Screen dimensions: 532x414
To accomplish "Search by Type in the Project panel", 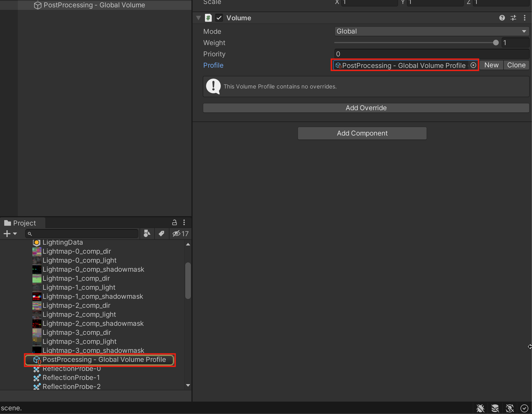I will click(147, 234).
